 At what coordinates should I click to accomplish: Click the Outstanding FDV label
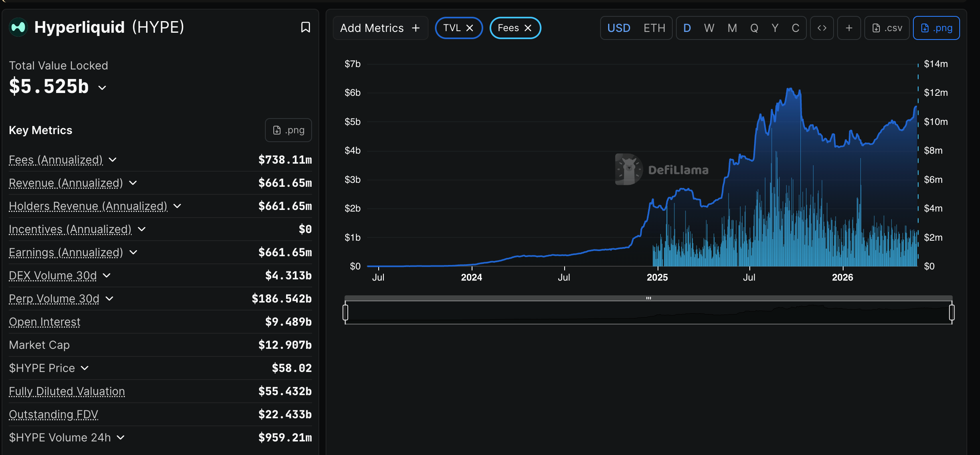53,414
